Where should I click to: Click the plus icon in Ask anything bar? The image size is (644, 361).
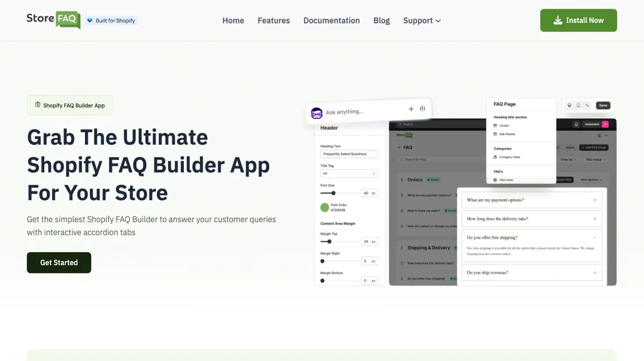coord(411,109)
